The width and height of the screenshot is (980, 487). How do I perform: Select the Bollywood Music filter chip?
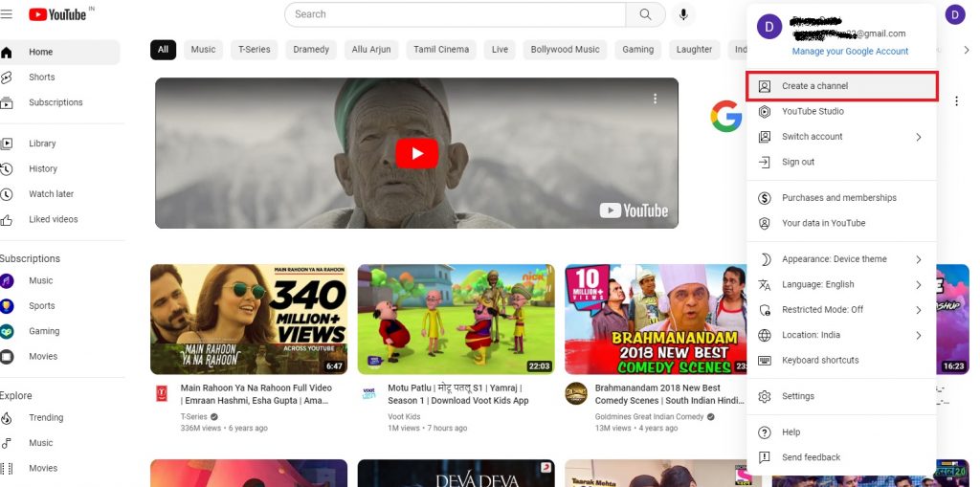click(565, 50)
